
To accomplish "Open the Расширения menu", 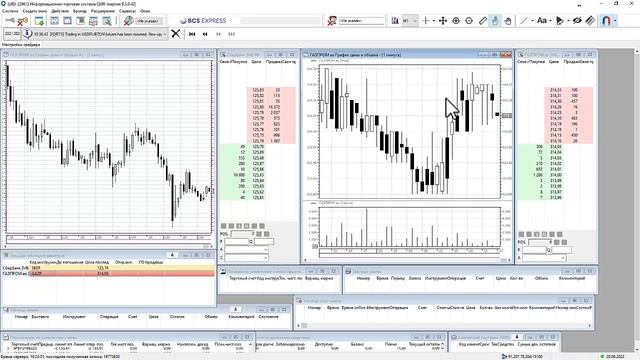I will pyautogui.click(x=102, y=11).
